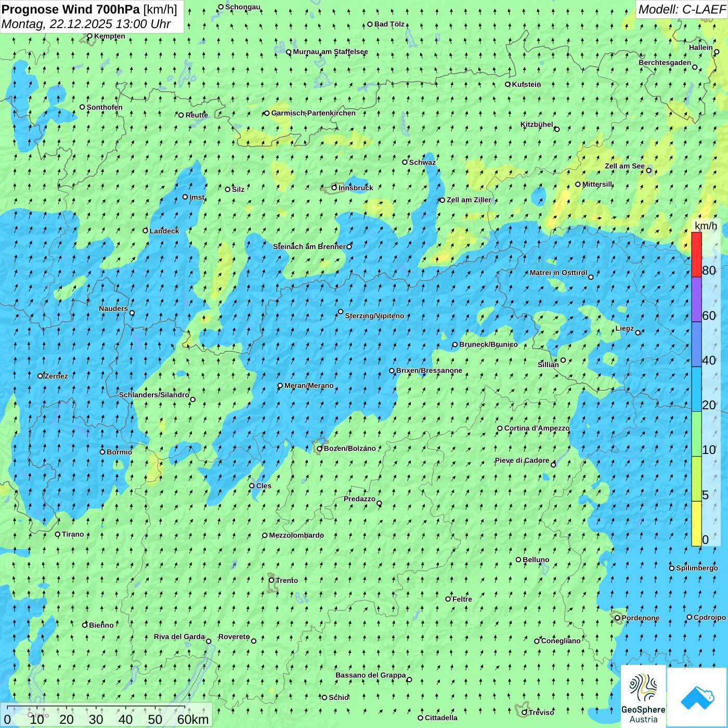The width and height of the screenshot is (728, 728).
Task: Click the purple 60 km/h legend segment
Action: (696, 300)
